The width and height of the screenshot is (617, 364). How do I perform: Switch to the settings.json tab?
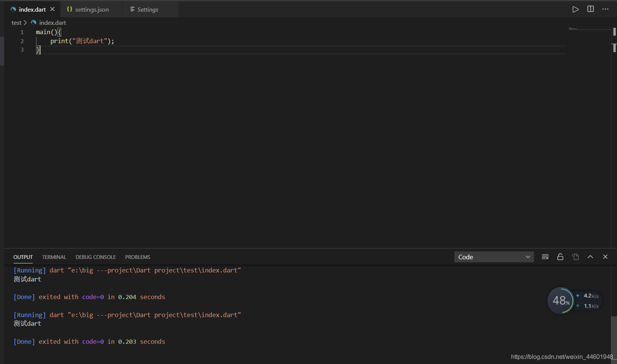[x=91, y=9]
